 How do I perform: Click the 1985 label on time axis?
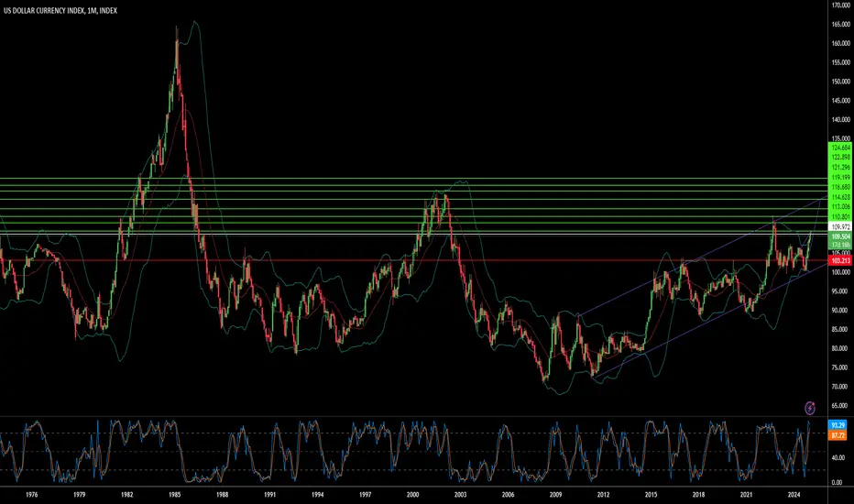tap(174, 495)
